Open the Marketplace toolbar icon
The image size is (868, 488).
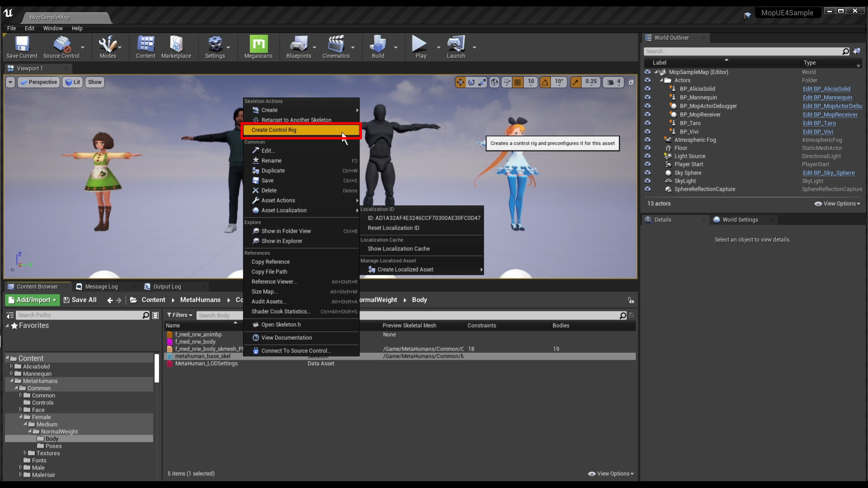pyautogui.click(x=176, y=47)
